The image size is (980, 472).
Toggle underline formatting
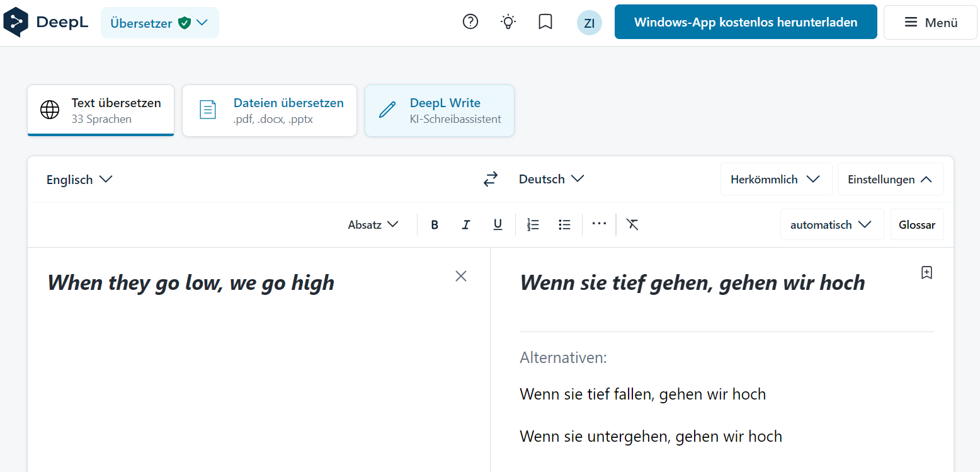(x=498, y=225)
